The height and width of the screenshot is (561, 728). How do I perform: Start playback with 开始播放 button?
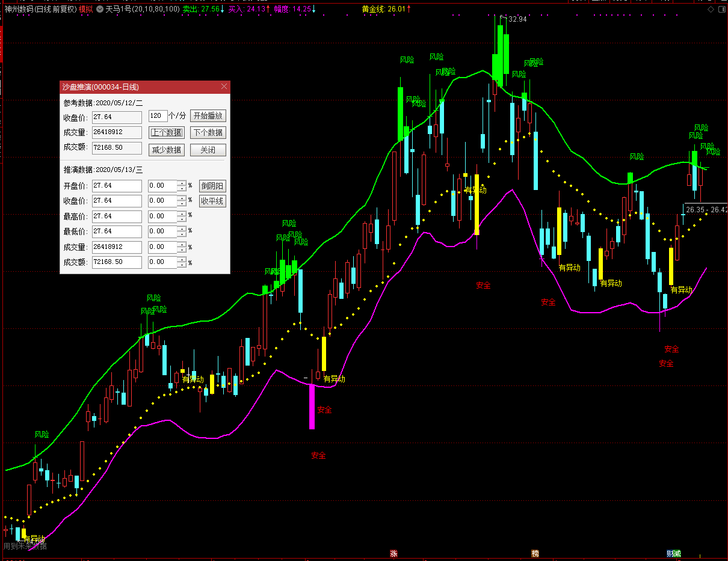[208, 115]
